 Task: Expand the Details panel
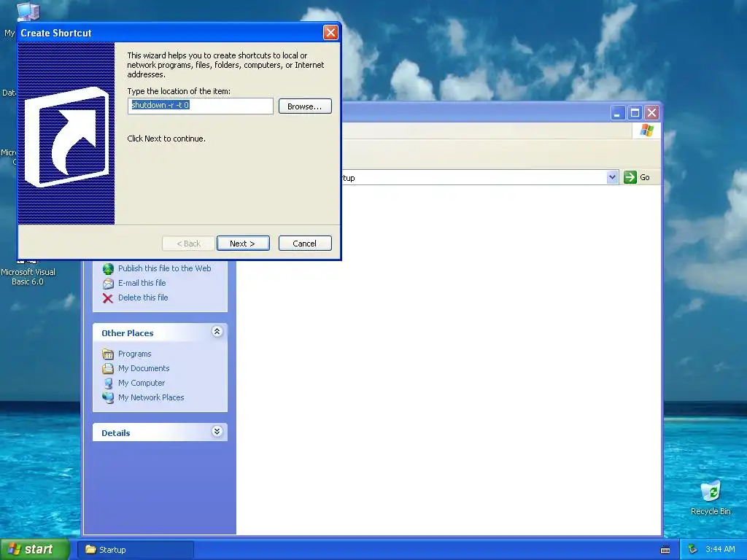[x=217, y=432]
